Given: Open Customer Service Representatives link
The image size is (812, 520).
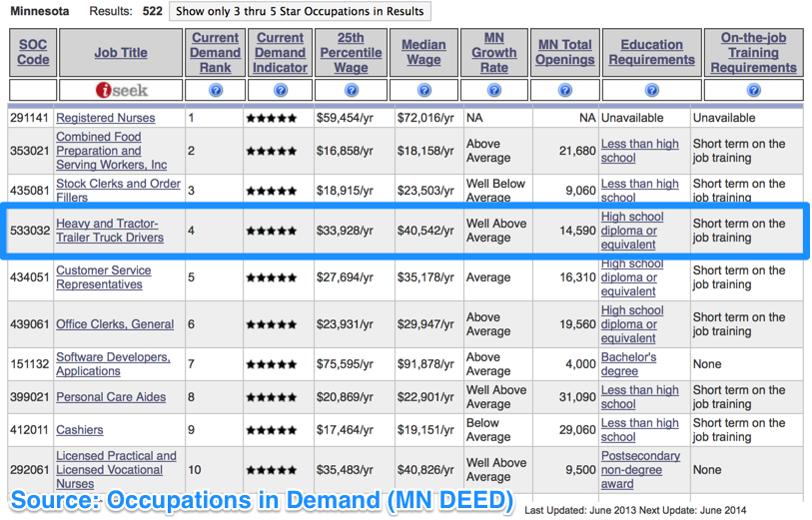Looking at the screenshot, I should 104,277.
